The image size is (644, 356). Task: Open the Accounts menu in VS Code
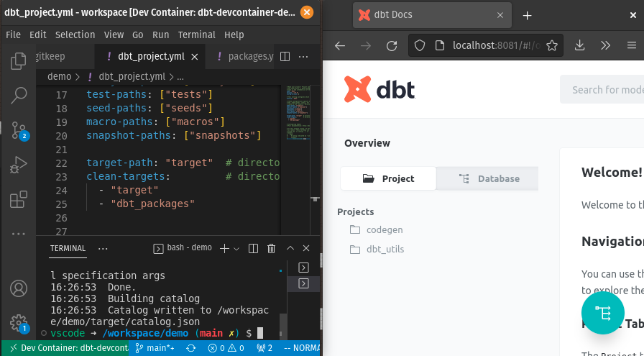point(18,288)
